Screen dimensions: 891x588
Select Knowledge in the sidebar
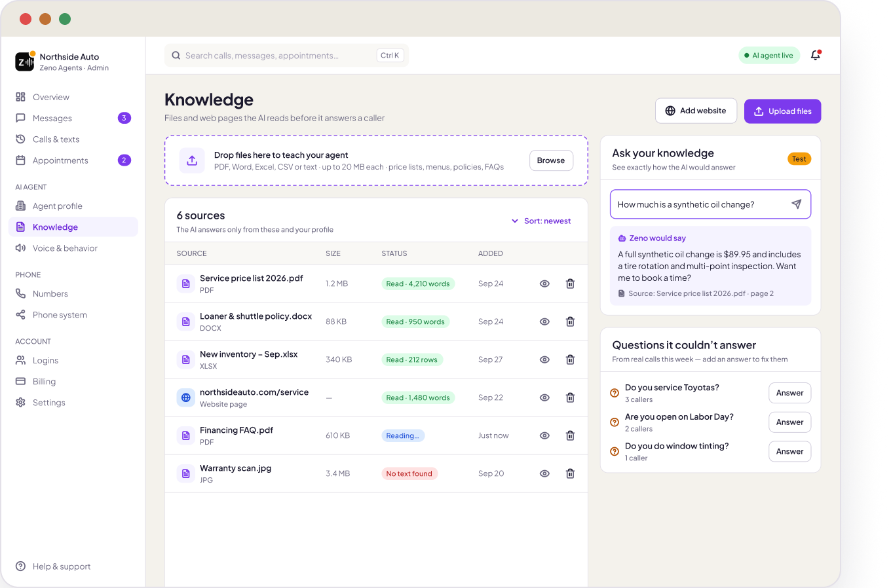(73, 227)
